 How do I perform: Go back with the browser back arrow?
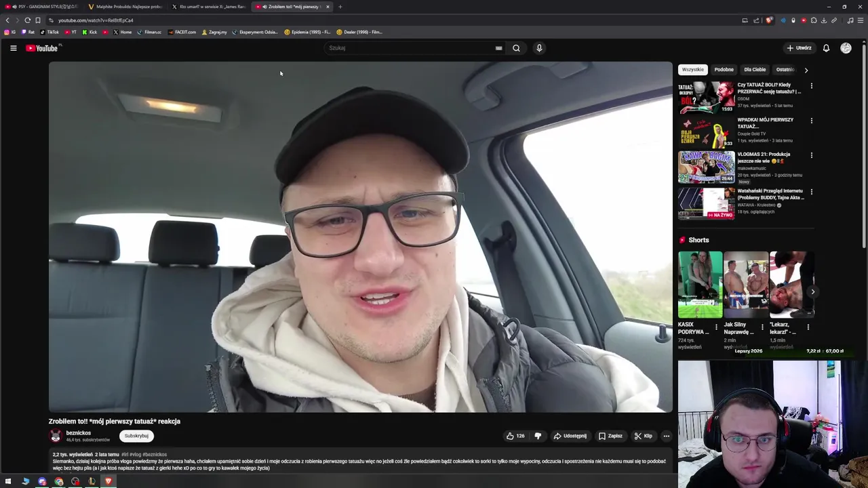click(x=7, y=20)
